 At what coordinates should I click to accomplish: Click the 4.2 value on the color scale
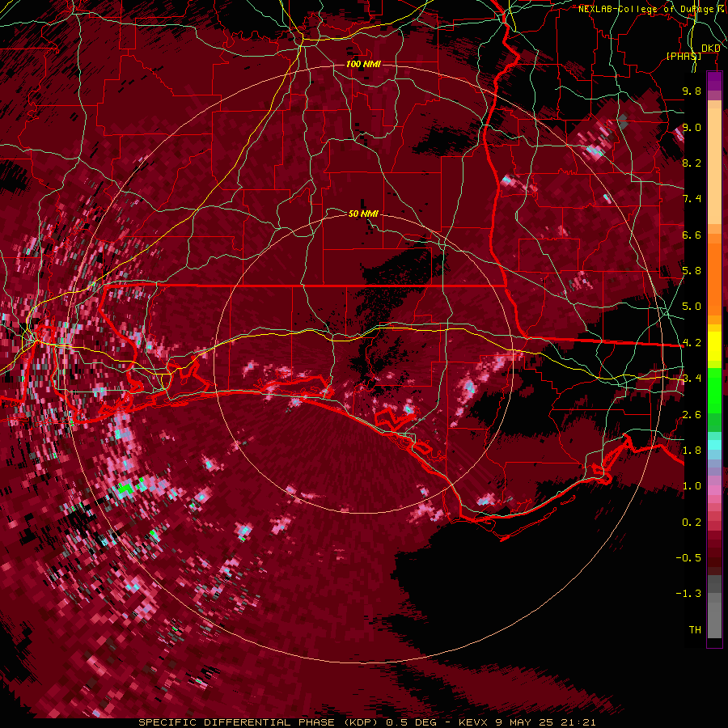point(692,343)
